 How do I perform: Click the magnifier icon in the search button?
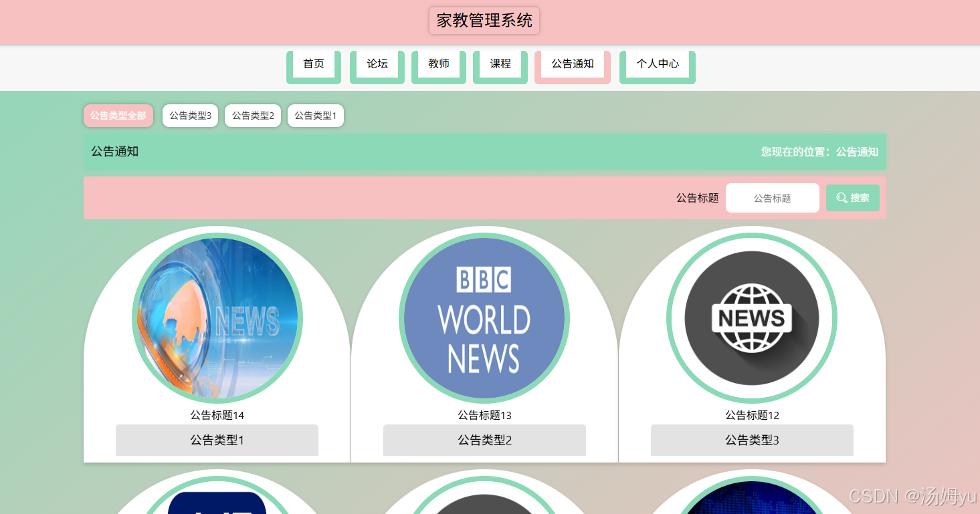click(842, 198)
